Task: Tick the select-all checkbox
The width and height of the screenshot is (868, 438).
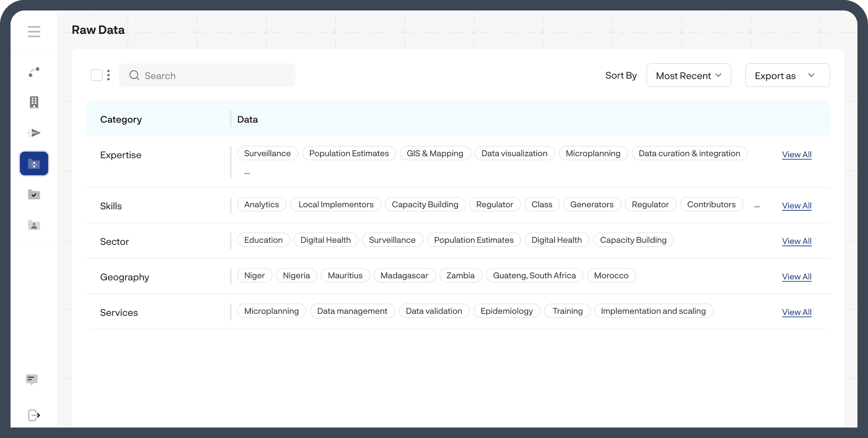Action: (x=97, y=75)
